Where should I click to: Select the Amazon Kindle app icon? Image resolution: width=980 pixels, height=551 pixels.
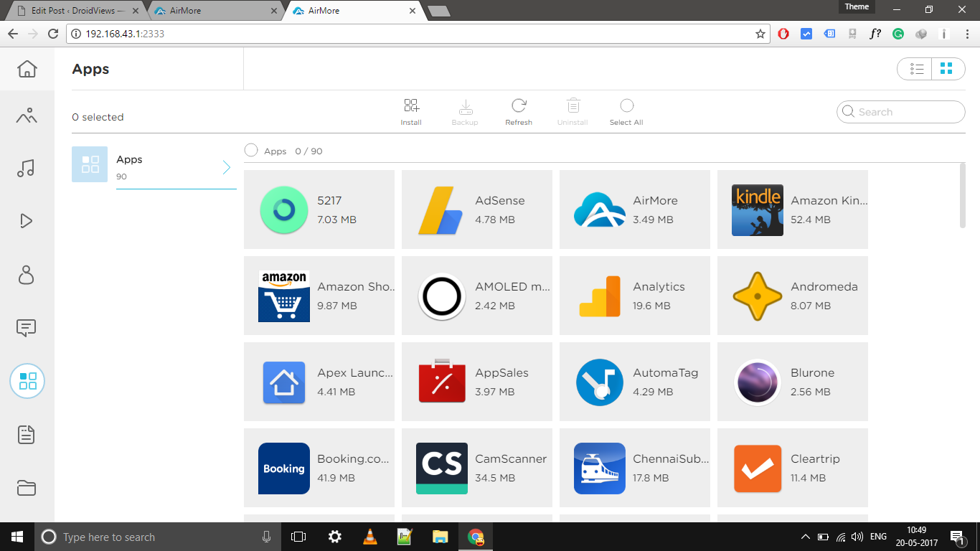tap(758, 210)
